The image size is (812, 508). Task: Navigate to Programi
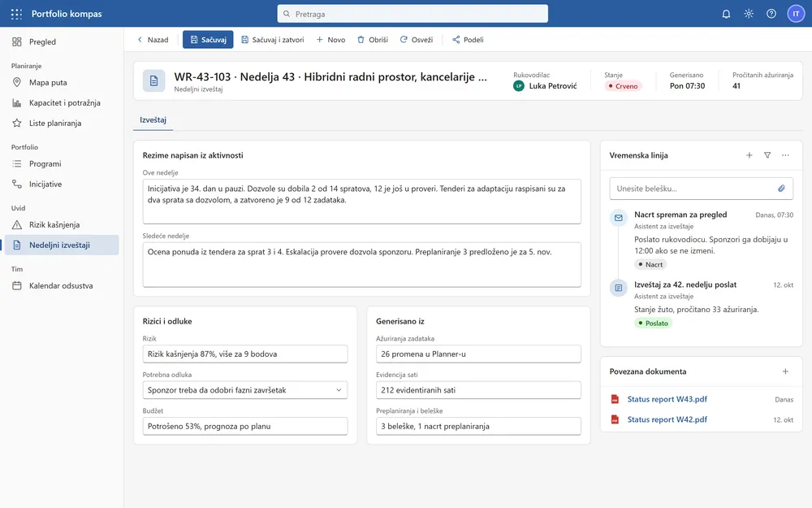62,164
